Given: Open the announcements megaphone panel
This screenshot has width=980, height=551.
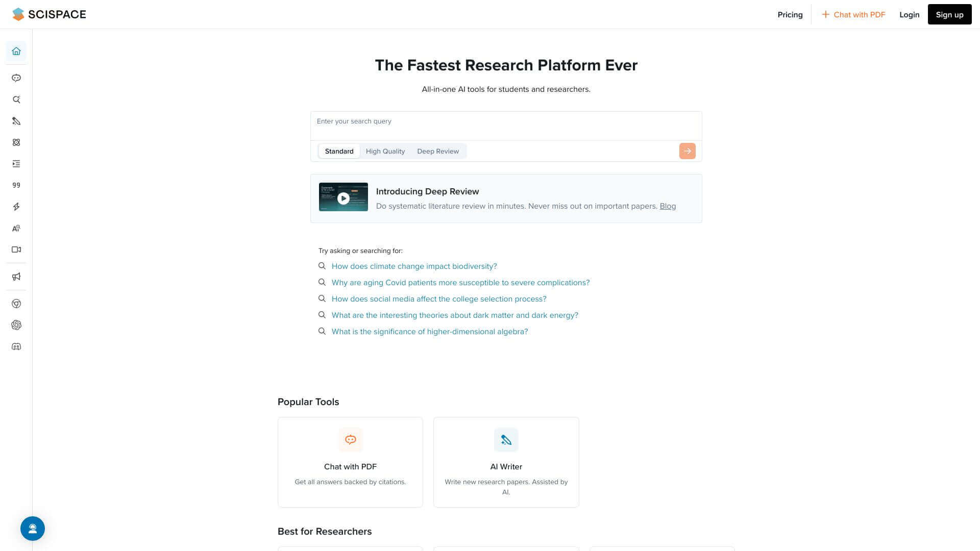Looking at the screenshot, I should click(16, 277).
